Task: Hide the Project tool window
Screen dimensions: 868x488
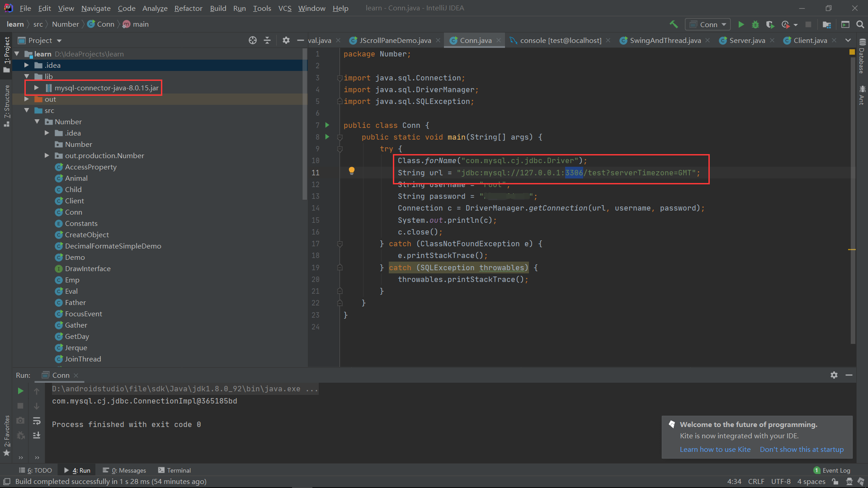Action: pyautogui.click(x=300, y=40)
